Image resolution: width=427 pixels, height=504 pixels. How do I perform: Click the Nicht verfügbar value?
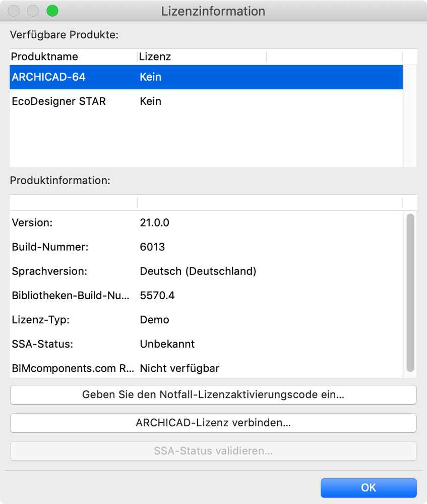pyautogui.click(x=179, y=368)
